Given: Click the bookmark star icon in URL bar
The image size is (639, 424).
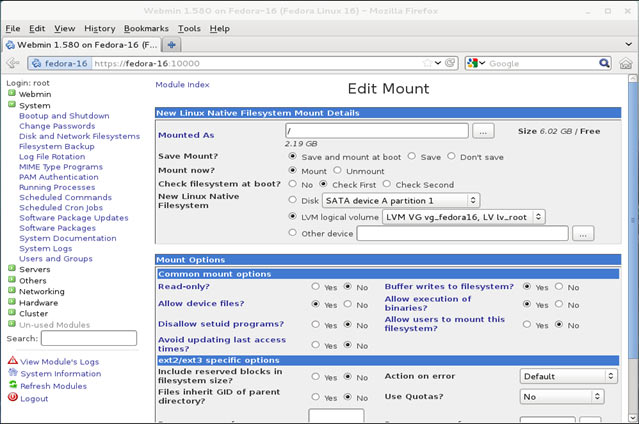Looking at the screenshot, I should (x=427, y=63).
